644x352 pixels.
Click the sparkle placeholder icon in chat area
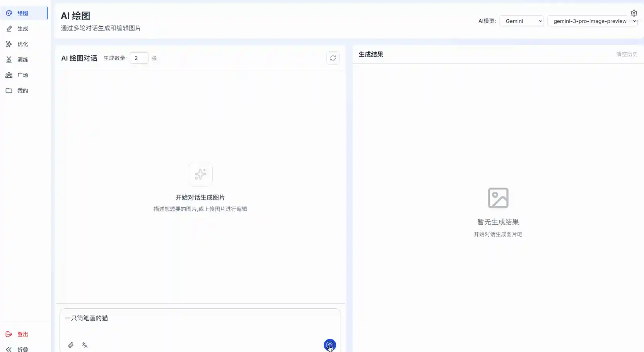tap(200, 174)
